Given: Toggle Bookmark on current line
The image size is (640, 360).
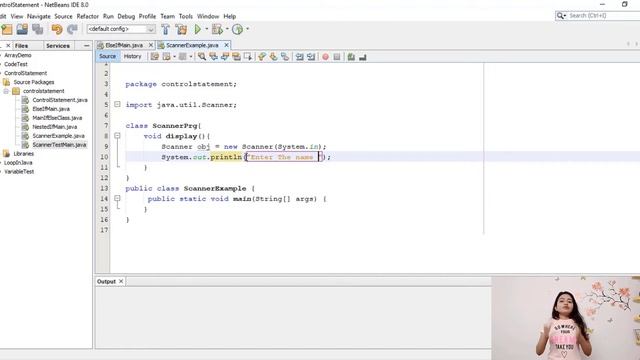Looking at the screenshot, I should (x=285, y=57).
